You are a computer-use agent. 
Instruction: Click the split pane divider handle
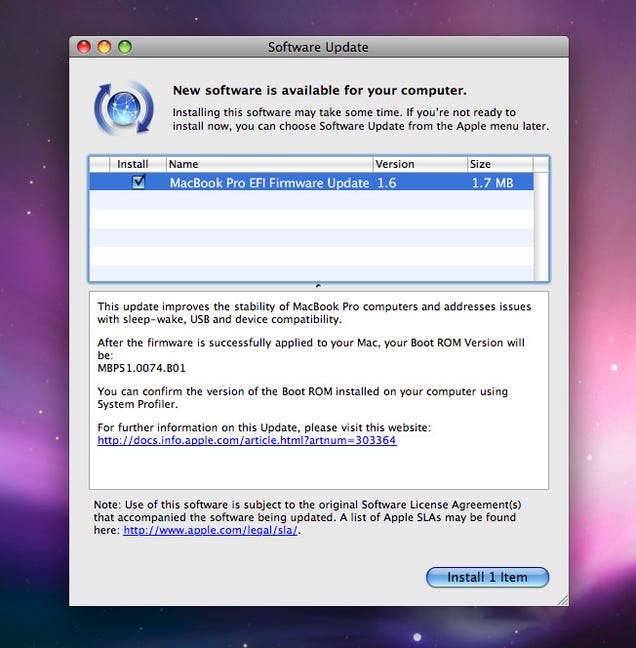click(318, 286)
